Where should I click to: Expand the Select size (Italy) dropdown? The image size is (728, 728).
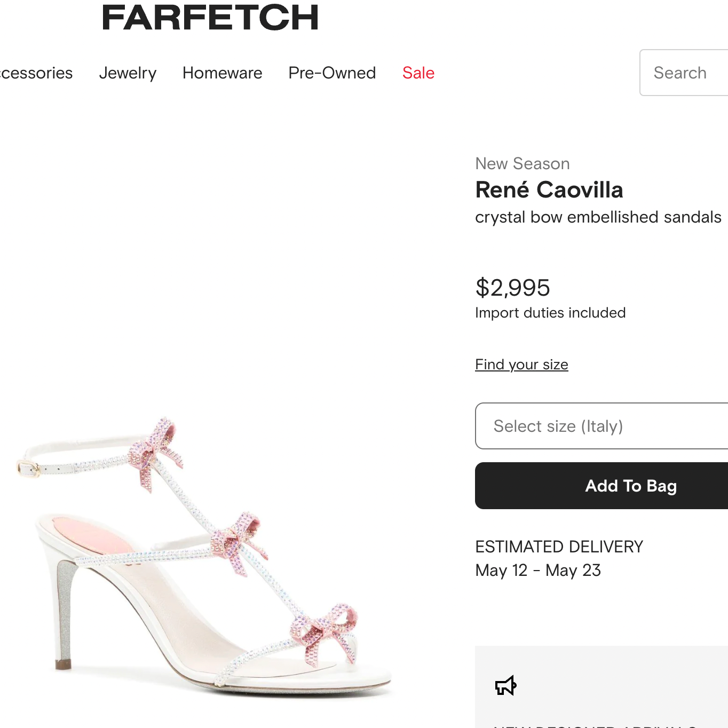[601, 426]
